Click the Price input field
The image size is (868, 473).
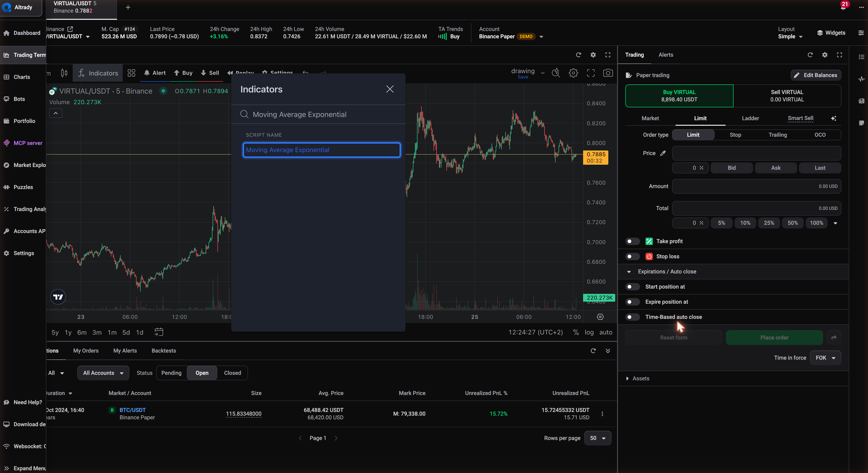[x=757, y=153]
